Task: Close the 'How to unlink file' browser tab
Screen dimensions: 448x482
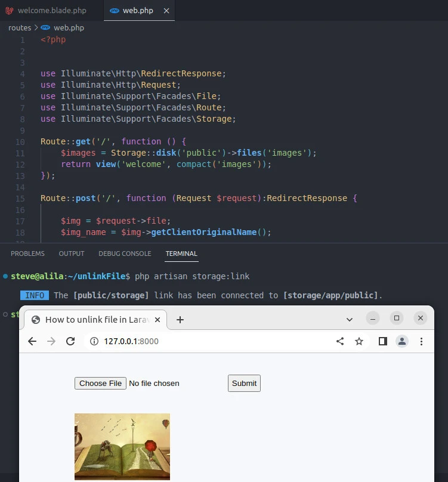Action: [157, 320]
